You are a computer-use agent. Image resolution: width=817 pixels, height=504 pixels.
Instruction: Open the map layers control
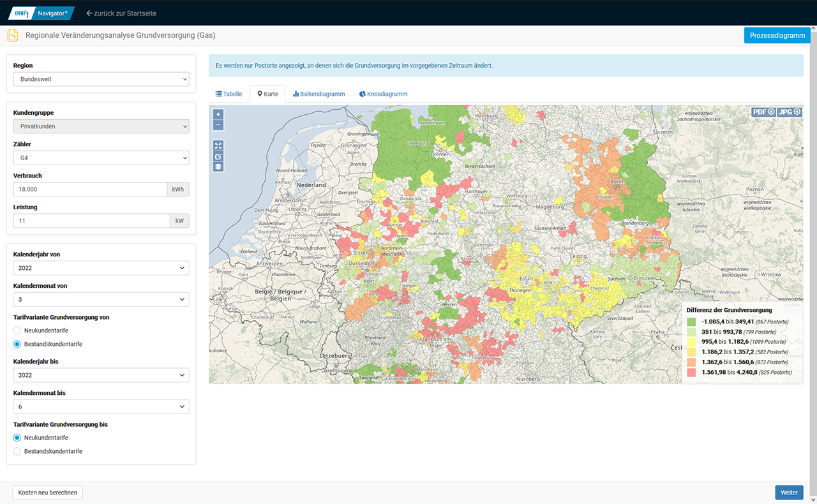point(219,167)
